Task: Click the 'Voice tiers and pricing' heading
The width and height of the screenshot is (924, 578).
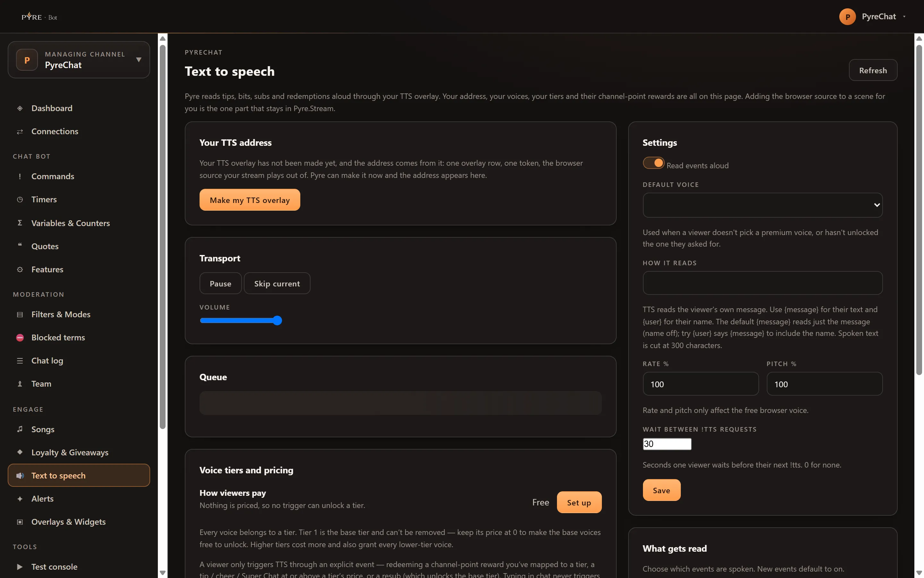Action: point(246,470)
